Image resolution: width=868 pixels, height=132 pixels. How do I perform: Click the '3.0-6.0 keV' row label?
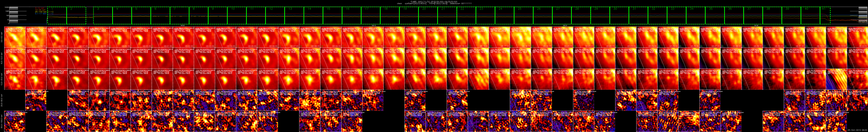[x=2, y=37]
